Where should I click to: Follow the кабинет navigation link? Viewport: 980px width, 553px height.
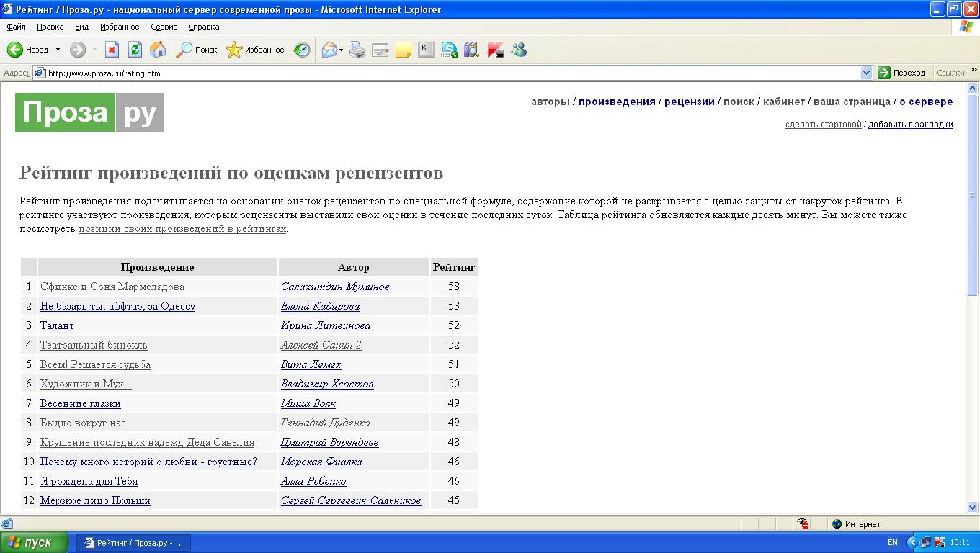pos(784,102)
